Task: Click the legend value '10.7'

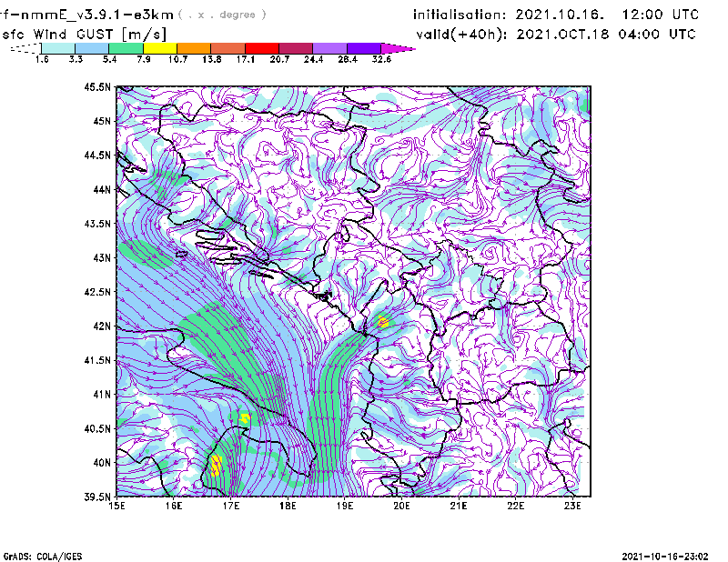Action: coord(177,59)
